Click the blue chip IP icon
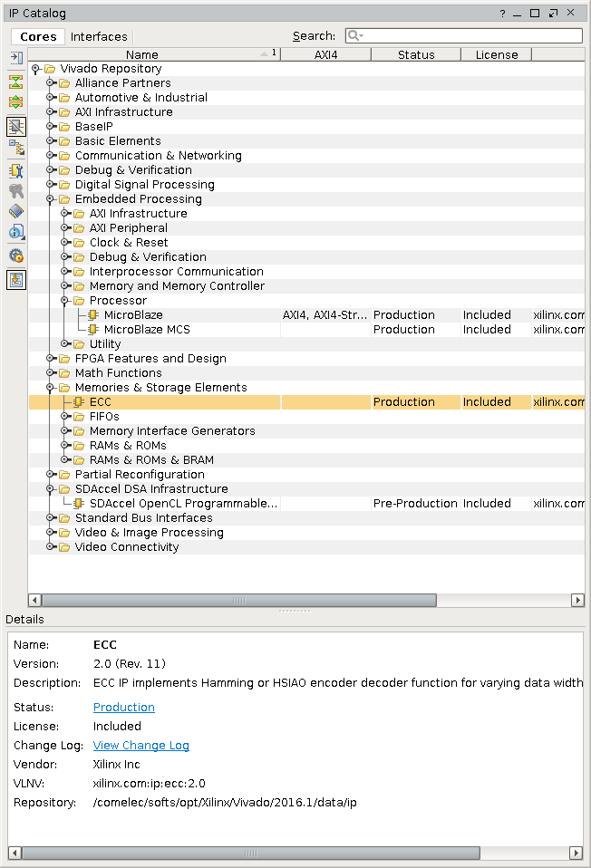This screenshot has width=591, height=868. coord(15,211)
